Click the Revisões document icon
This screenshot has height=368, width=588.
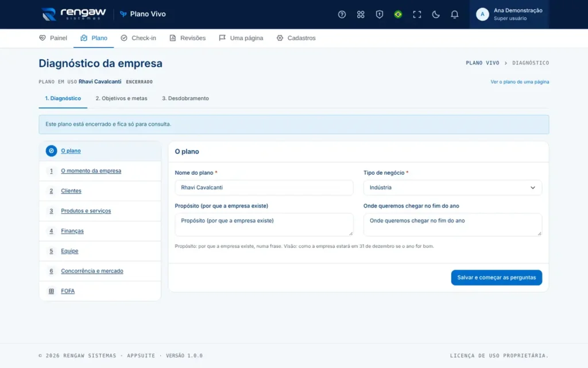coord(172,38)
